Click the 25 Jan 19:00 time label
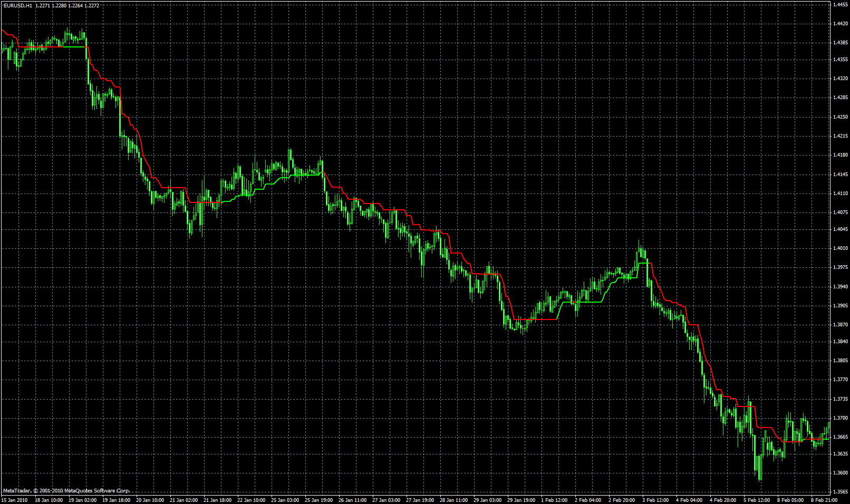850x504 pixels. point(318,500)
